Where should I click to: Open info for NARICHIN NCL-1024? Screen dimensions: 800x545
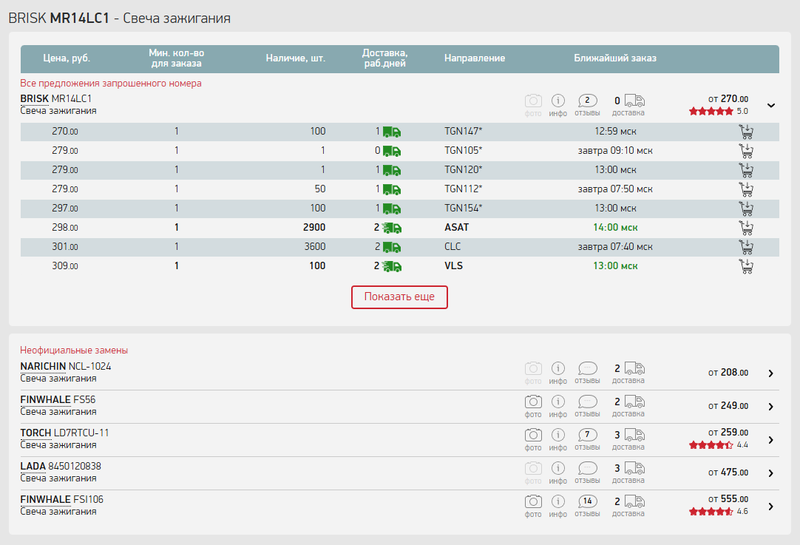(558, 368)
